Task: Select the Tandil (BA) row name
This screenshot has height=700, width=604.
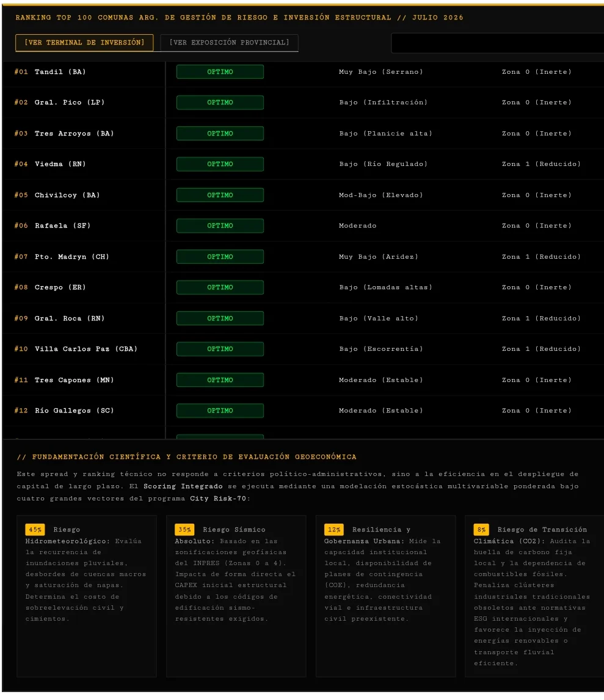Action: (x=60, y=72)
